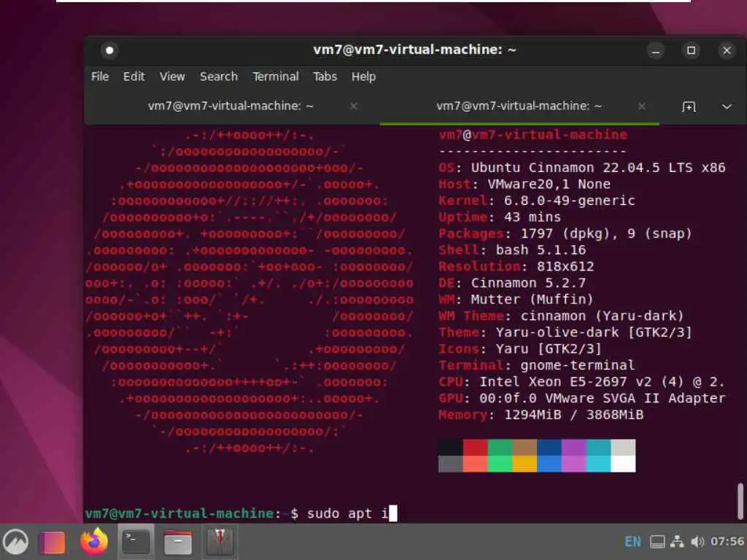Click the "Mutter (Muffin)" WM value
This screenshot has width=747, height=560.
click(x=532, y=300)
